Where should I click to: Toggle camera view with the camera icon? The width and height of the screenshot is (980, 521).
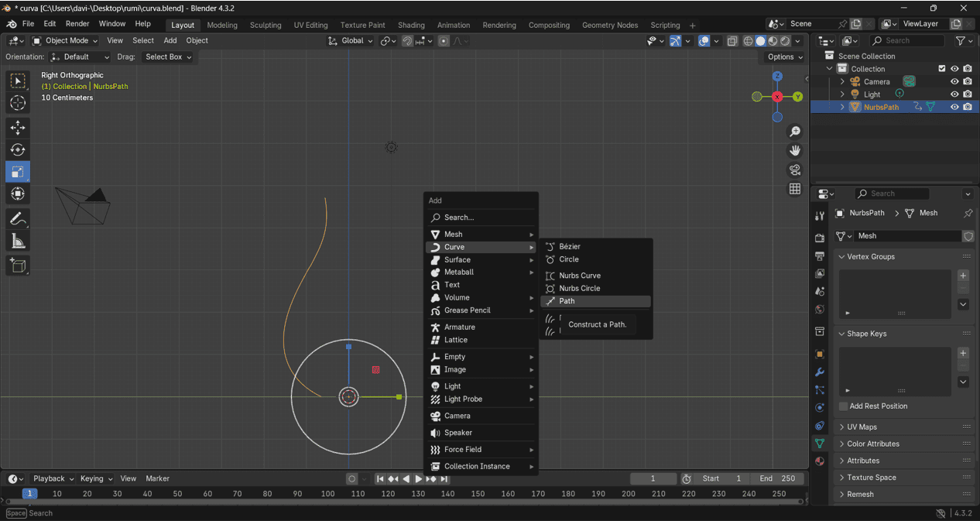pos(795,170)
